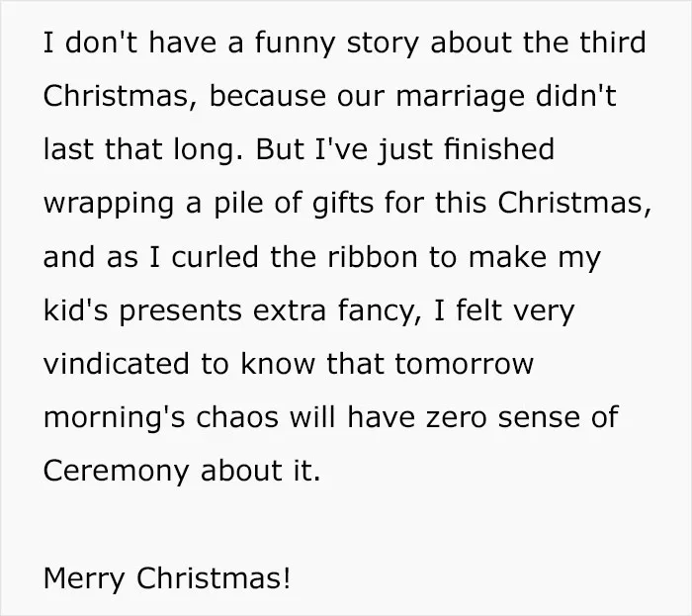Click the word "morning's"

(115, 418)
